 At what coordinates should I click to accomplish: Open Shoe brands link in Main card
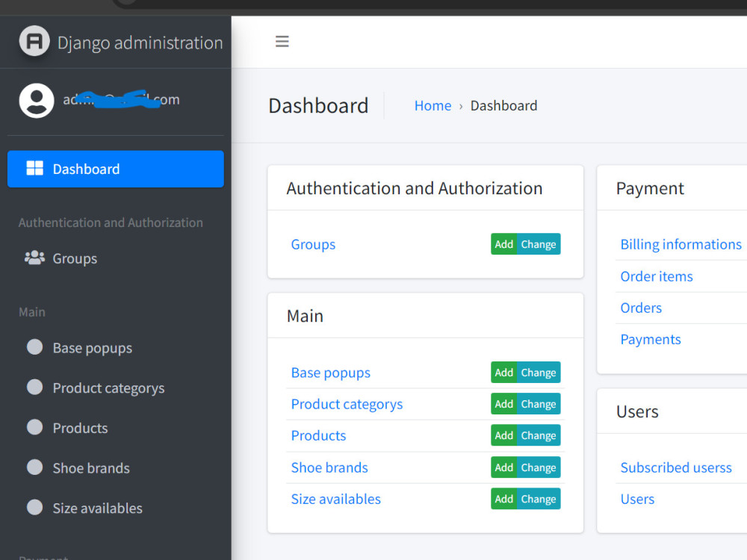(329, 467)
